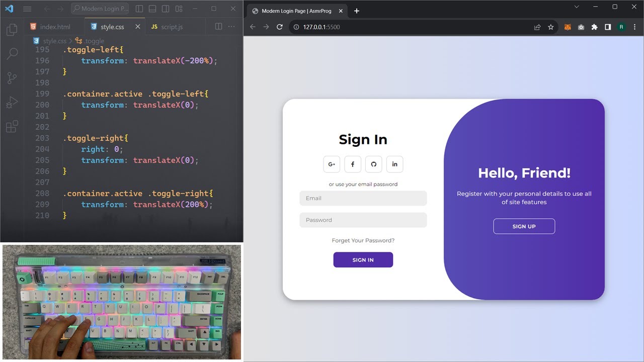Image resolution: width=644 pixels, height=362 pixels.
Task: Sign in with Google+ icon
Action: click(x=332, y=164)
